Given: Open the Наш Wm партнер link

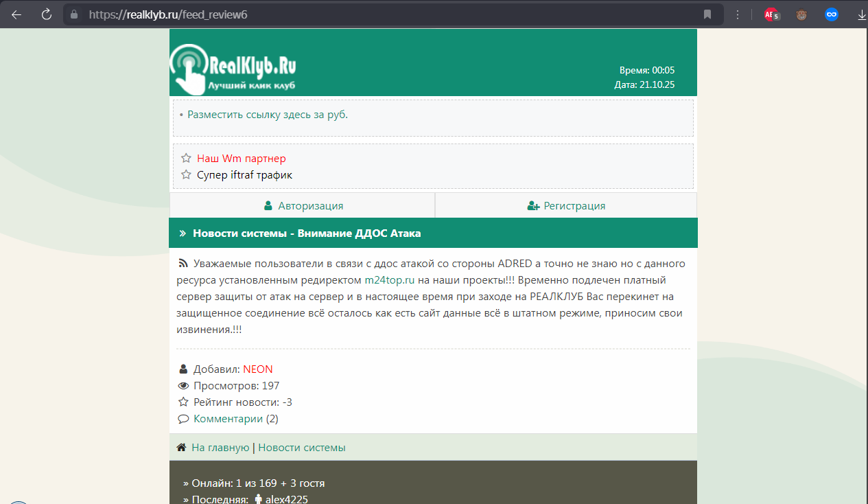Looking at the screenshot, I should click(241, 159).
